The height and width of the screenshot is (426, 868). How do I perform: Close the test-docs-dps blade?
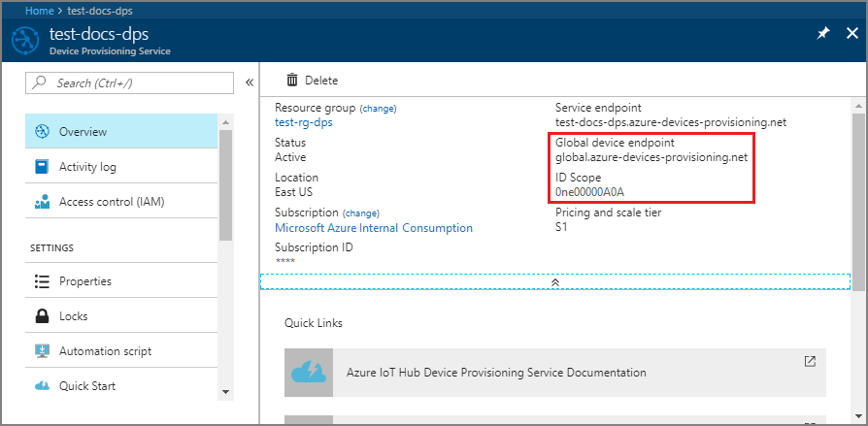click(x=850, y=33)
